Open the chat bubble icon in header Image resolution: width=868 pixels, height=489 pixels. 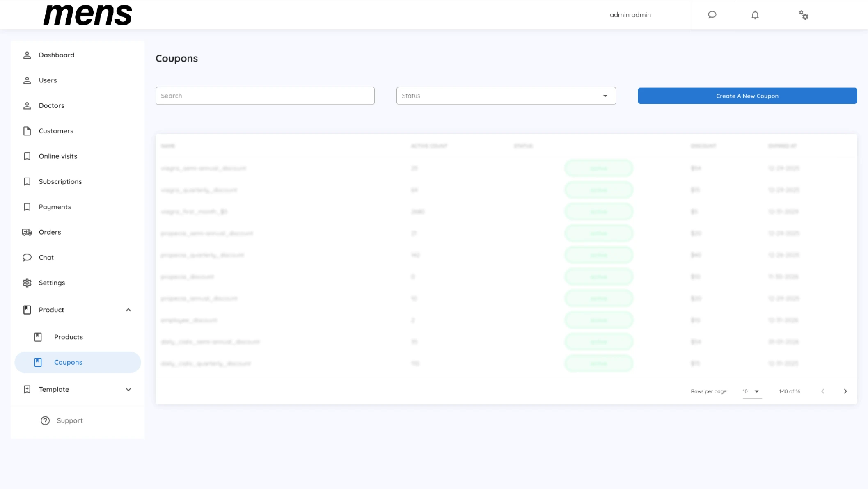pos(712,15)
